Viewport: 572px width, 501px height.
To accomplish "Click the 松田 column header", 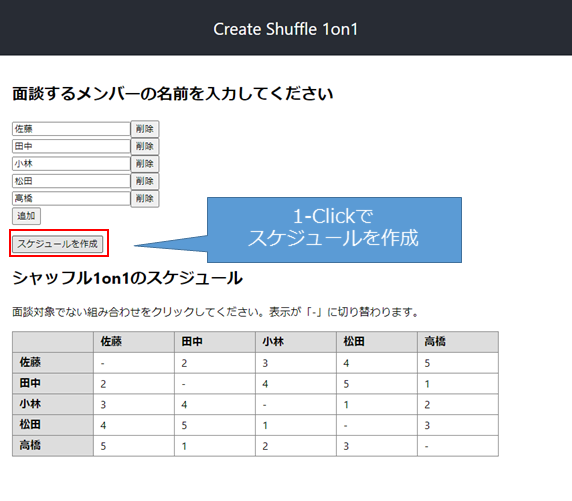I will (x=377, y=342).
